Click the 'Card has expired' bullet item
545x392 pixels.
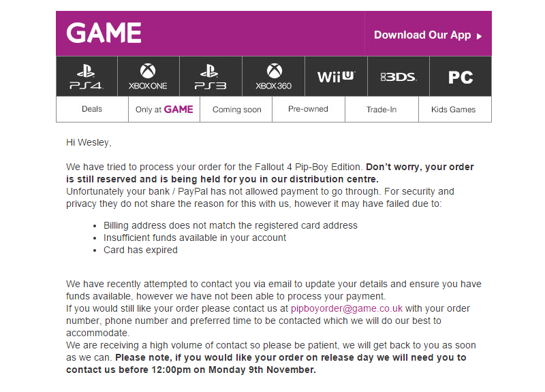click(140, 250)
